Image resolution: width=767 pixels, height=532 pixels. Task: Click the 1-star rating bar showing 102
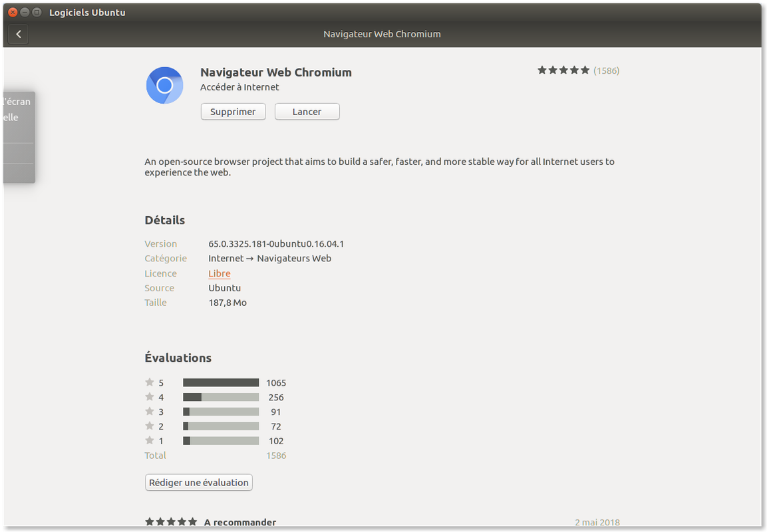(x=221, y=441)
